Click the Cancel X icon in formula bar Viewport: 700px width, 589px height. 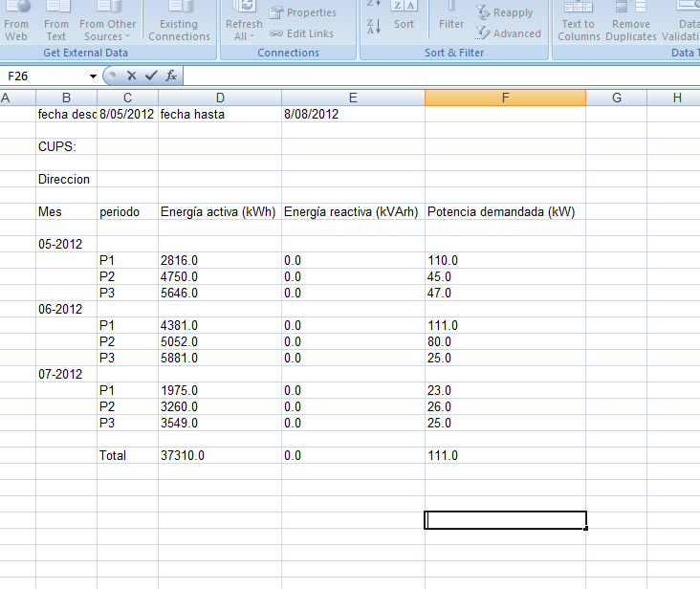click(131, 76)
